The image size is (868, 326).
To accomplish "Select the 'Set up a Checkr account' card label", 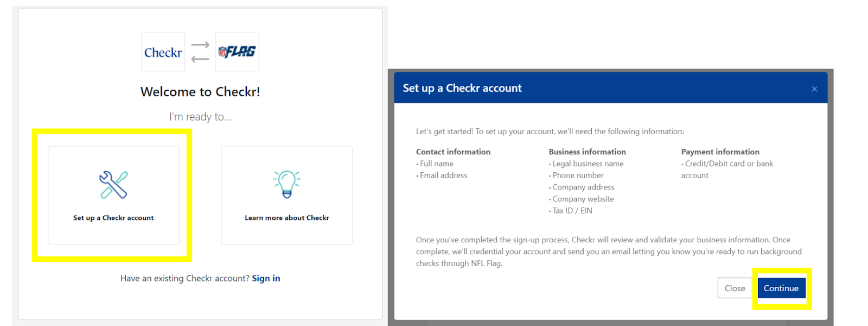I will click(113, 218).
